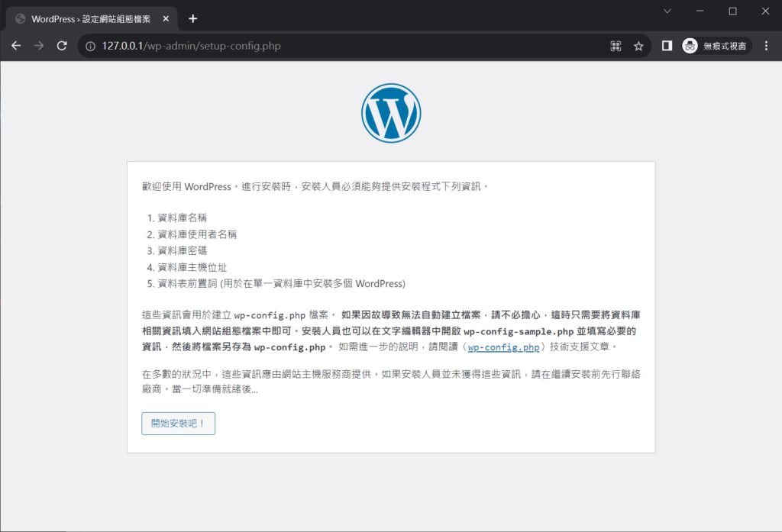View site information icon in address bar
This screenshot has width=782, height=532.
90,47
